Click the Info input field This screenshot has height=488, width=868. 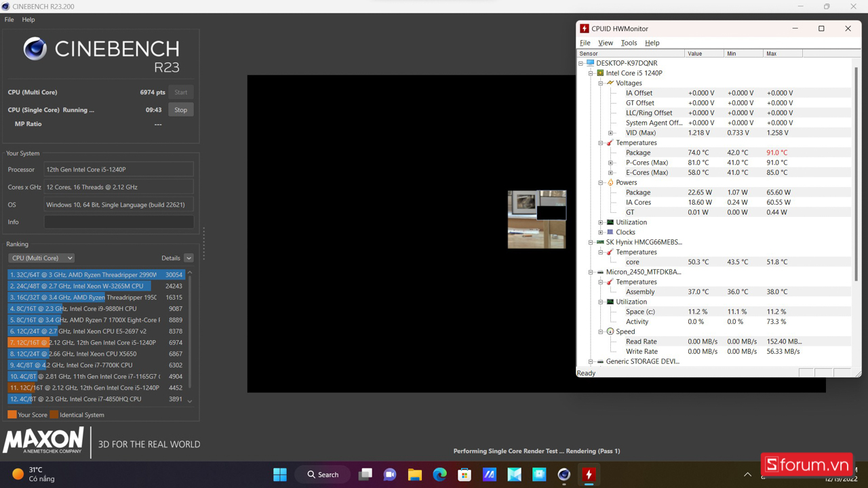click(119, 222)
